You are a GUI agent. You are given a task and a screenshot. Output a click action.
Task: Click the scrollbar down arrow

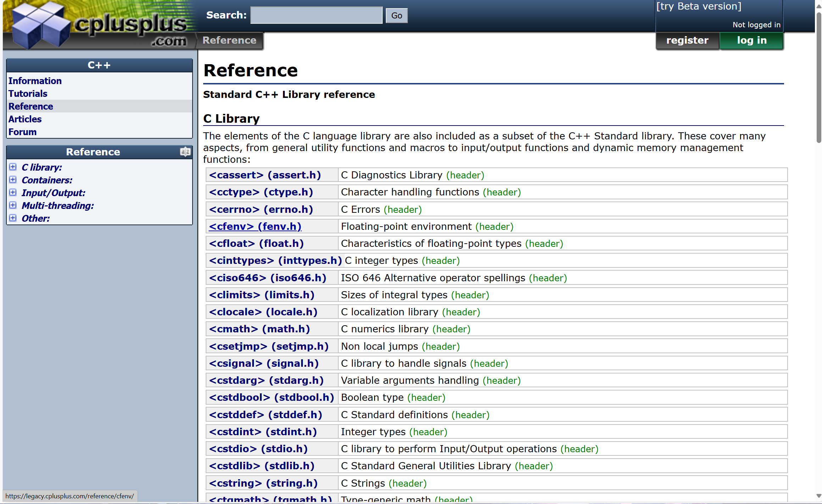(818, 496)
